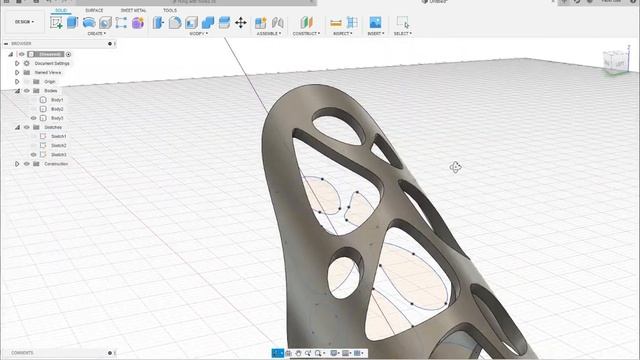Show Sketch1 via its eye icon
This screenshot has height=360, width=640.
pyautogui.click(x=34, y=136)
